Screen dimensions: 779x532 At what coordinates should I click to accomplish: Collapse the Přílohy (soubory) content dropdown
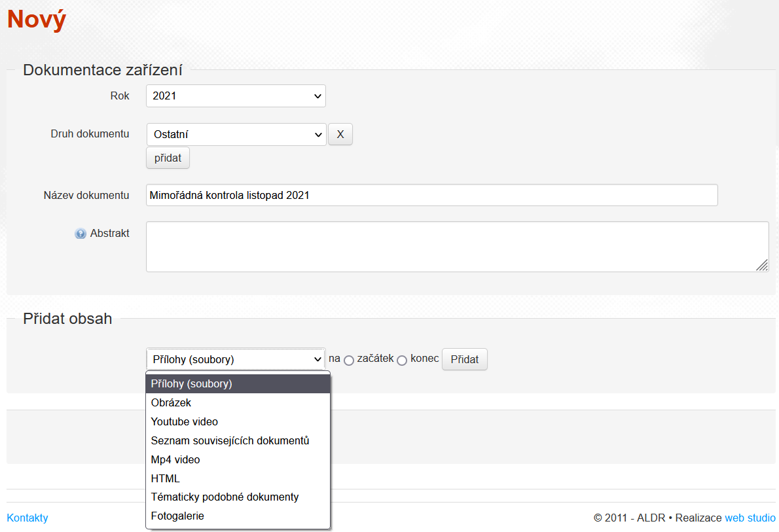(236, 359)
